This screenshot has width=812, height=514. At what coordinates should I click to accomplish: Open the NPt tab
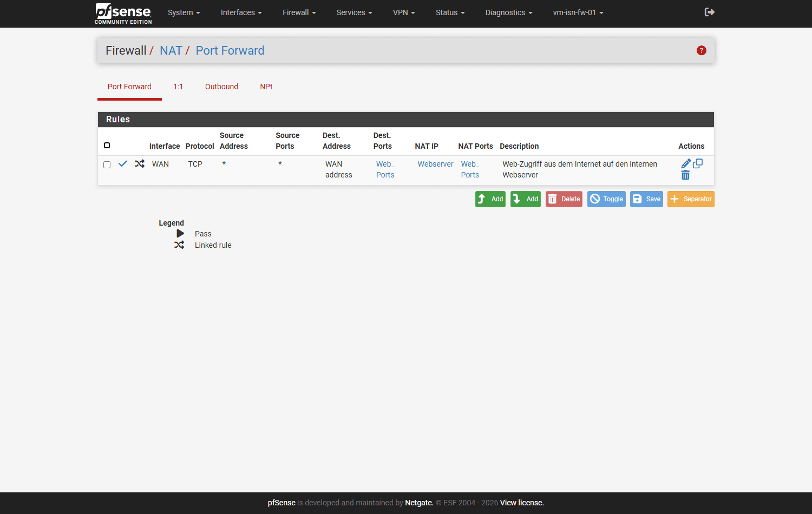pos(266,87)
